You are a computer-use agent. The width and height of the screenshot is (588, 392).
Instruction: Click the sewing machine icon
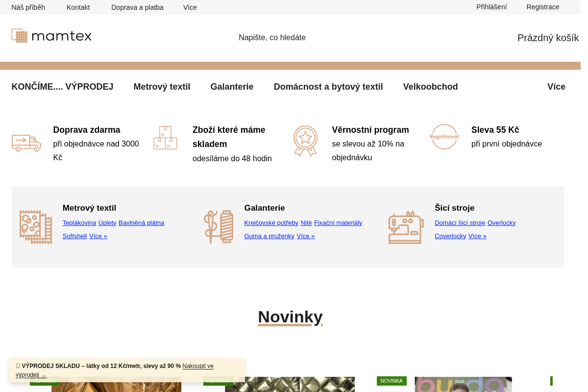pos(406,227)
